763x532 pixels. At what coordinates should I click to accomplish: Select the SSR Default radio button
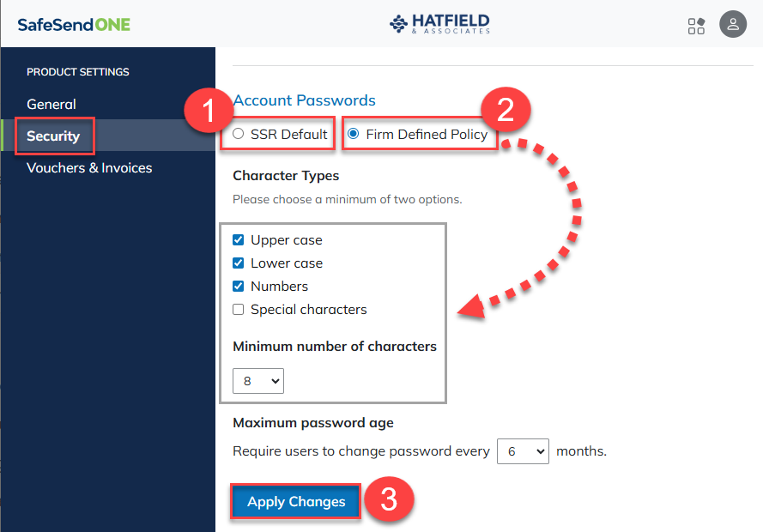(x=238, y=134)
